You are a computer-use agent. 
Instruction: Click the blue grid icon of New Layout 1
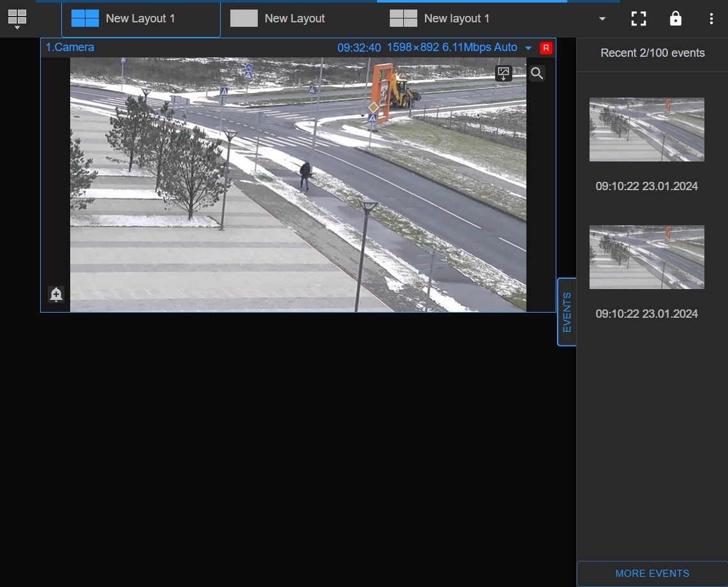pos(85,19)
